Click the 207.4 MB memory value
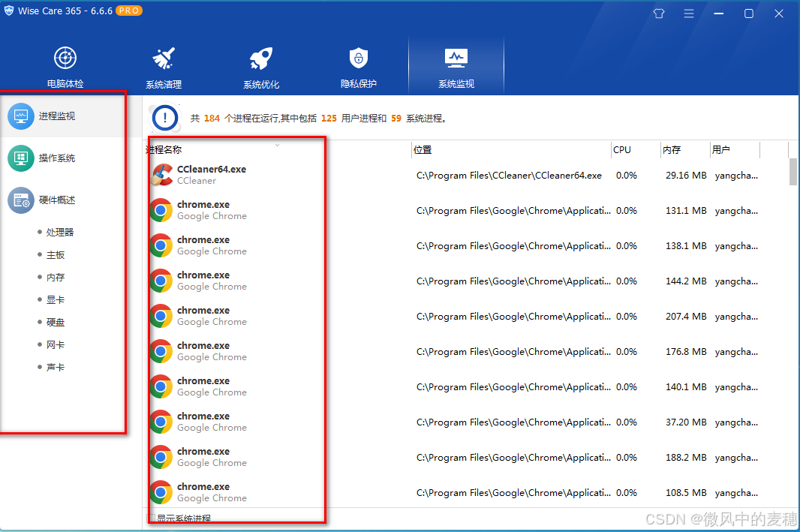The height and width of the screenshot is (532, 800). (x=686, y=316)
